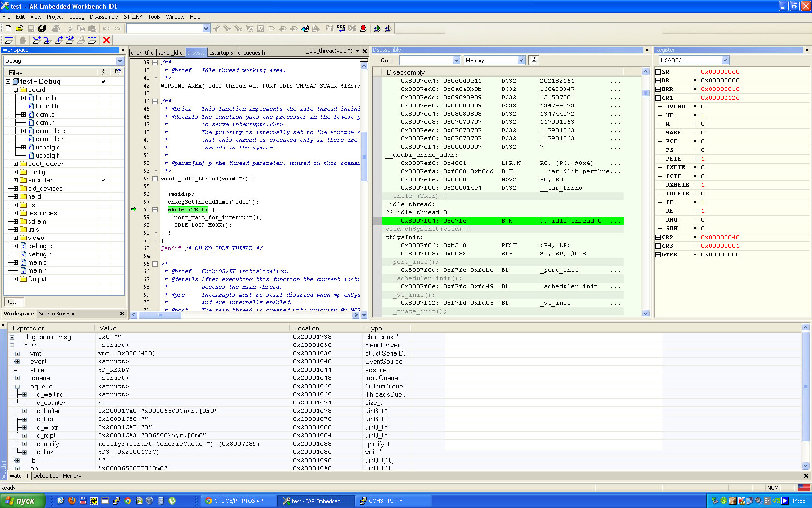Open the Project menu

[55, 17]
